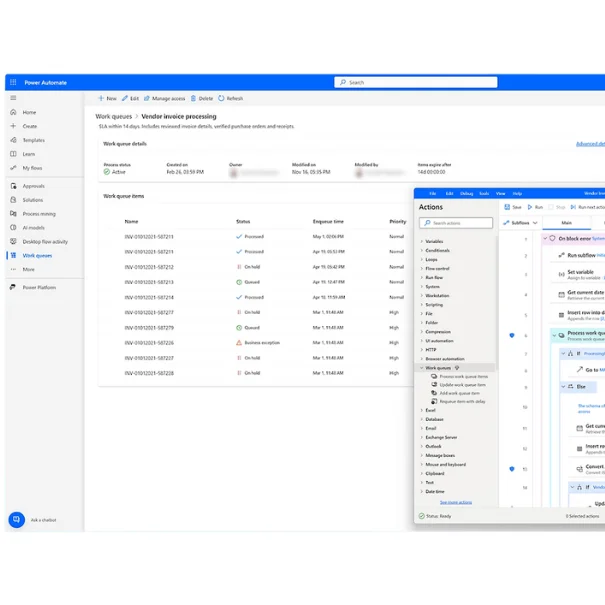605x605 pixels.
Task: Open Process mining in the sidebar
Action: [x=39, y=214]
